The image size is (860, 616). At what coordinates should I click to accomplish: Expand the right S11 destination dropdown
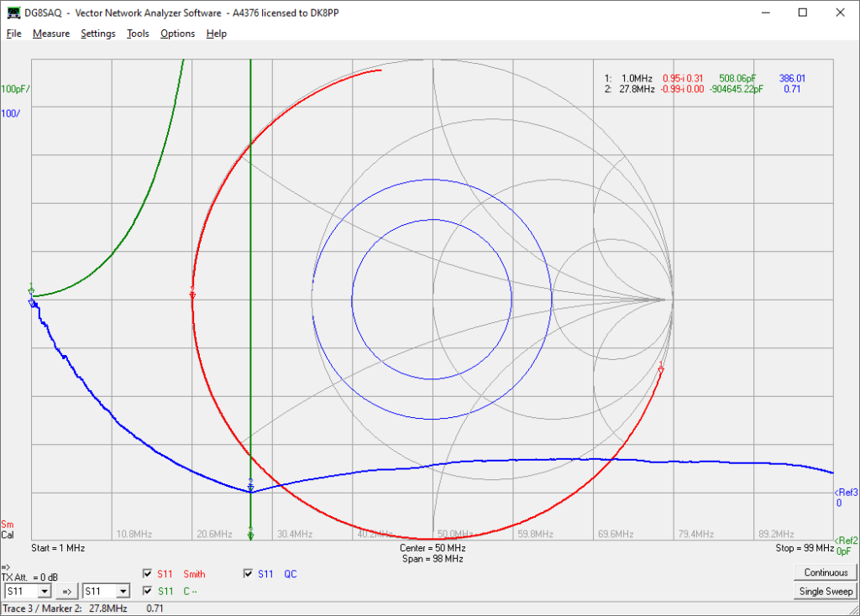pos(123,592)
